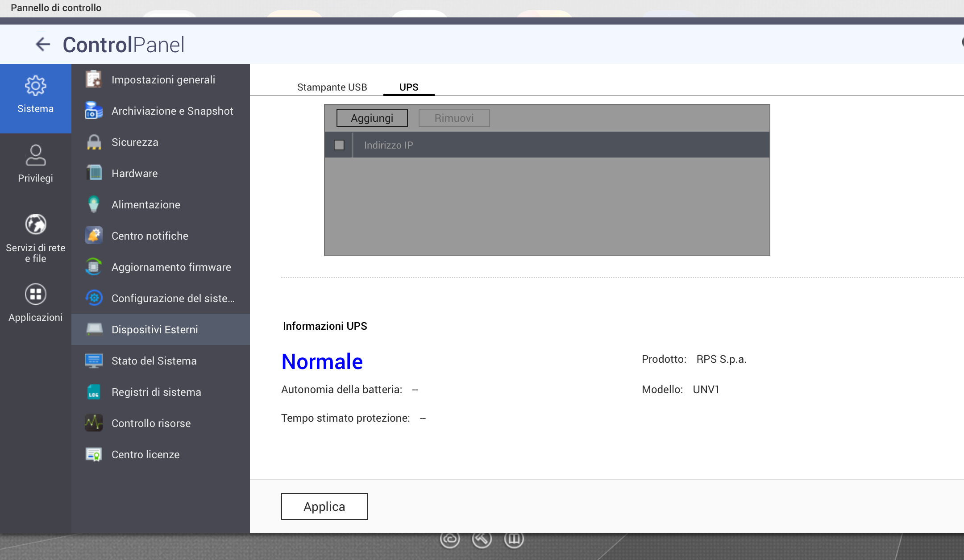
Task: Click the Alimentazione light bulb icon
Action: coord(94,204)
